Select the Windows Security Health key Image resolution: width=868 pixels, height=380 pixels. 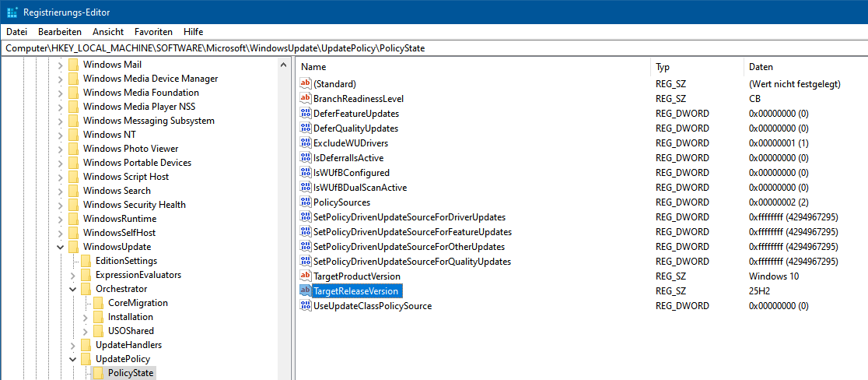coord(135,205)
